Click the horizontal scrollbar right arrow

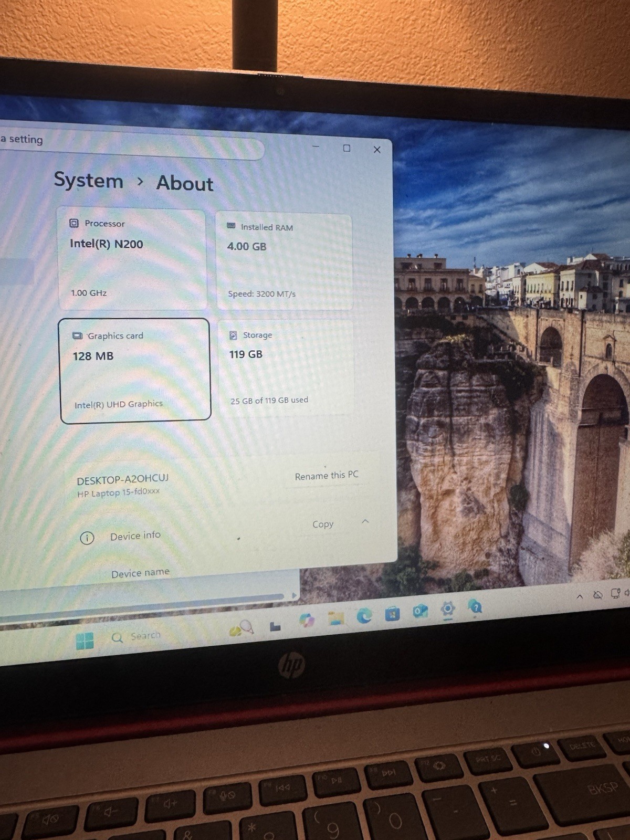click(x=294, y=596)
